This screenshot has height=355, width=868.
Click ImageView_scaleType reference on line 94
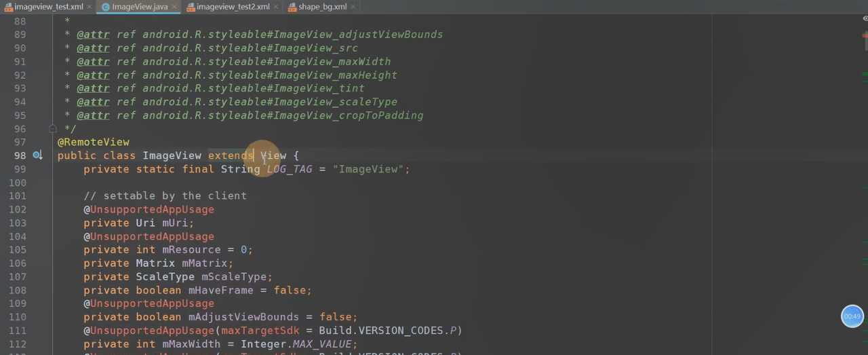335,102
